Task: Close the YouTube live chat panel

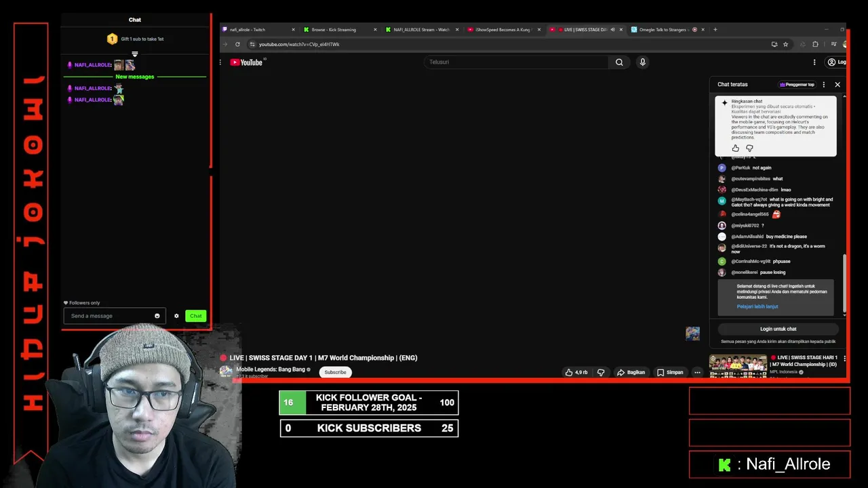Action: pyautogui.click(x=837, y=85)
